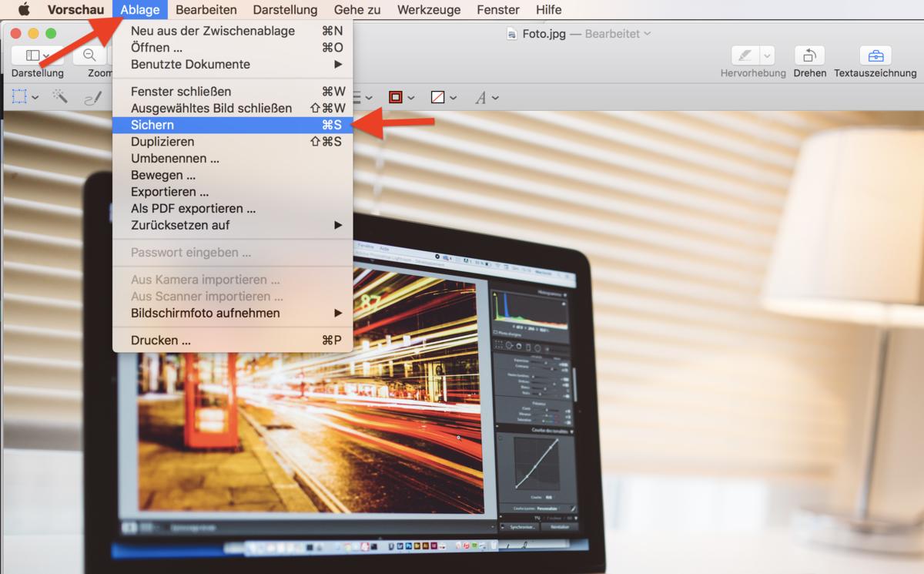Screen dimensions: 924x574
Task: Open the Darstellung menu in the menu bar
Action: 285,10
